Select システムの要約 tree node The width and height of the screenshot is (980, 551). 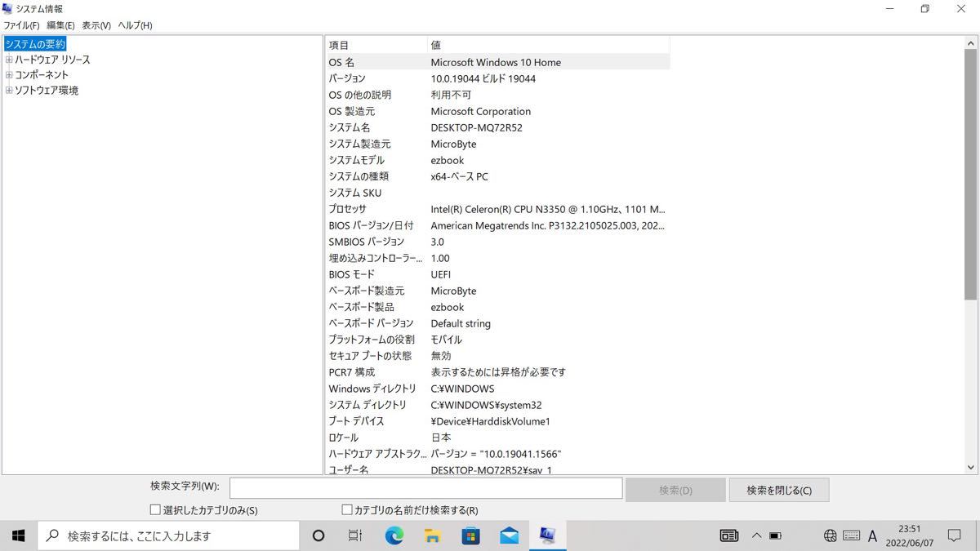[x=35, y=44]
